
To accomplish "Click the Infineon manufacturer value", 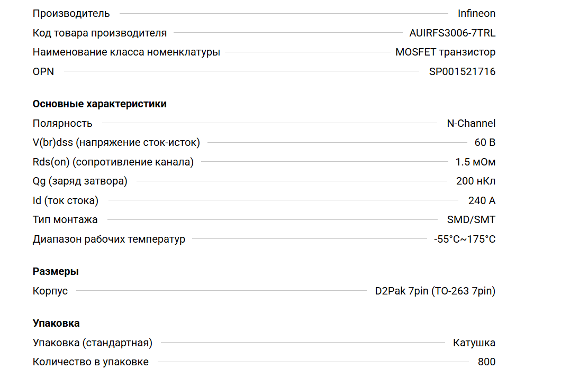I will [x=476, y=14].
